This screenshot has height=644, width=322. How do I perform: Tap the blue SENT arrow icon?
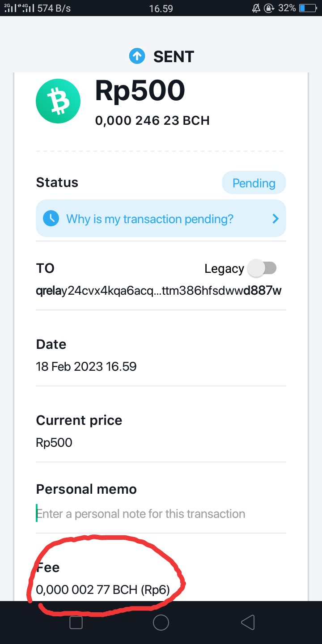coord(137,56)
